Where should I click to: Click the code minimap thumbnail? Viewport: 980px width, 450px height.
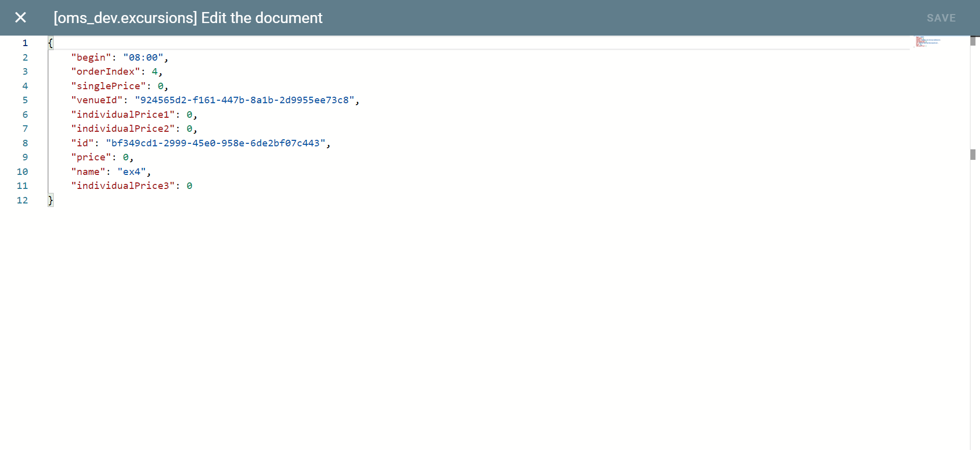pyautogui.click(x=927, y=42)
